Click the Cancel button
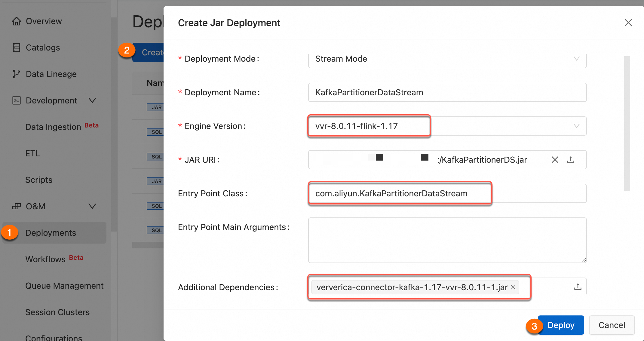644x341 pixels. [612, 325]
